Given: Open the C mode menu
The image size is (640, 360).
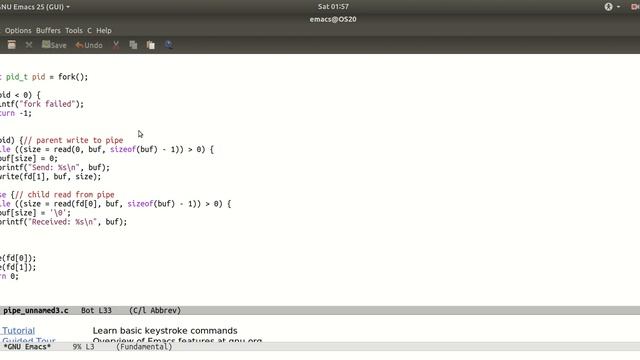Looking at the screenshot, I should tap(89, 30).
